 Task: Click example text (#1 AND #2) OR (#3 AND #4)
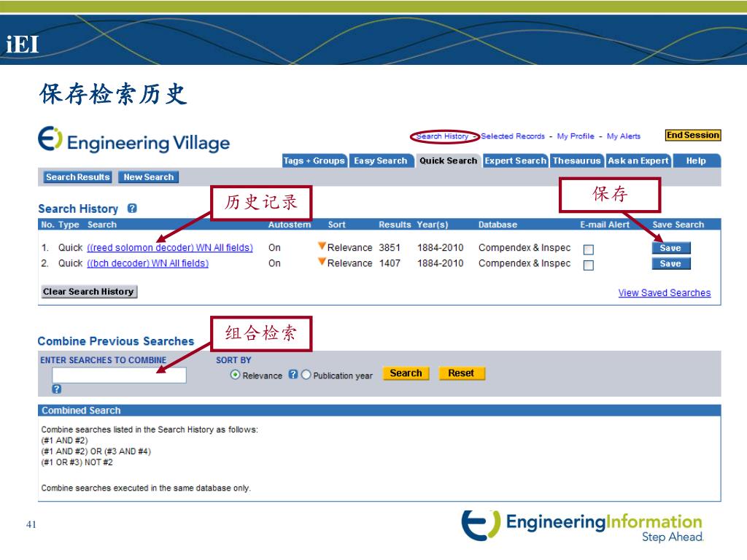point(96,451)
